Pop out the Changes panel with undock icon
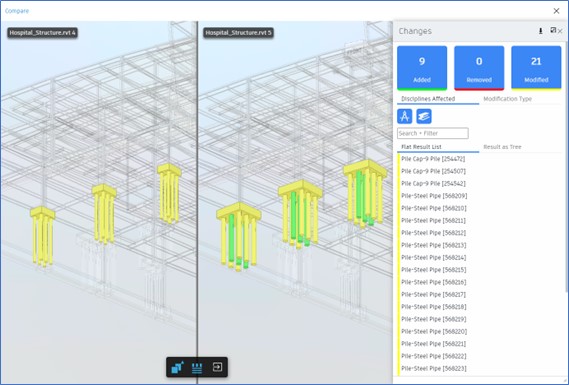The height and width of the screenshot is (385, 569). (x=553, y=30)
